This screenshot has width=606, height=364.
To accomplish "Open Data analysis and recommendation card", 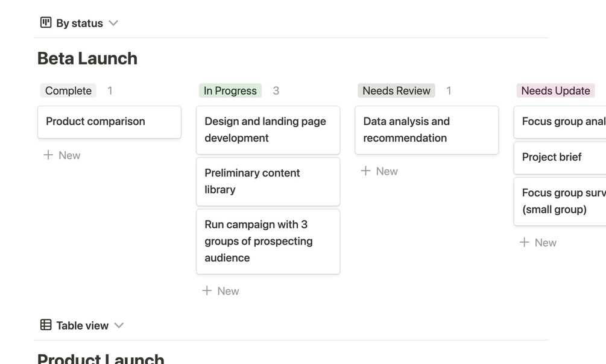I will (426, 130).
